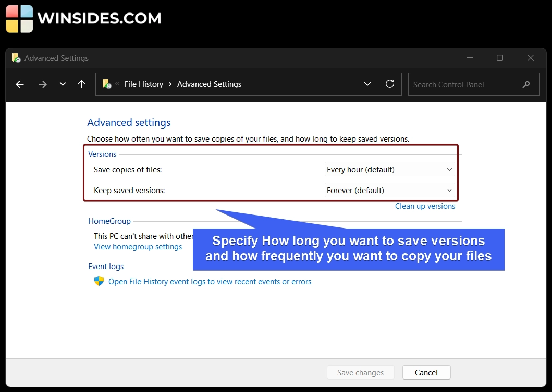Click the title bar File History icon

click(x=16, y=58)
